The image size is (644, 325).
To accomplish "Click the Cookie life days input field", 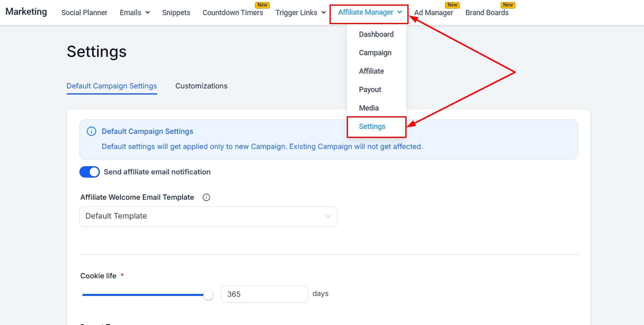I will point(264,294).
